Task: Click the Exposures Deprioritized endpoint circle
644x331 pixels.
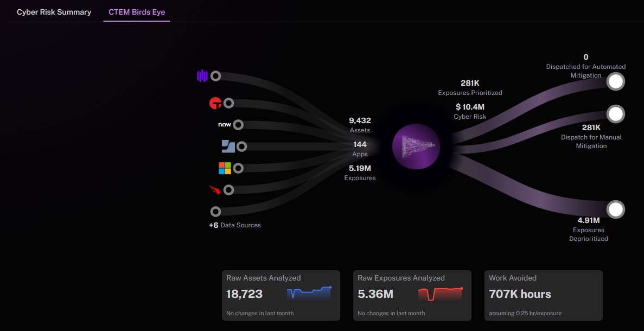Action: (615, 210)
